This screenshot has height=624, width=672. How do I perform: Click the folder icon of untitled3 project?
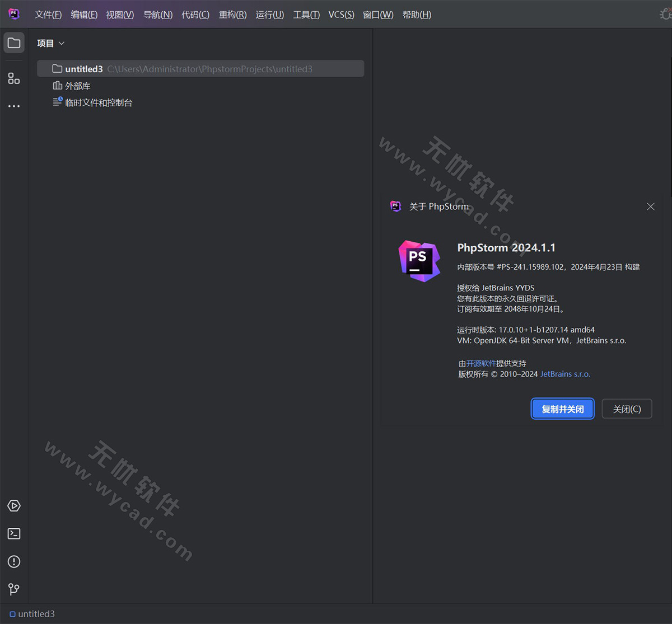pyautogui.click(x=57, y=68)
